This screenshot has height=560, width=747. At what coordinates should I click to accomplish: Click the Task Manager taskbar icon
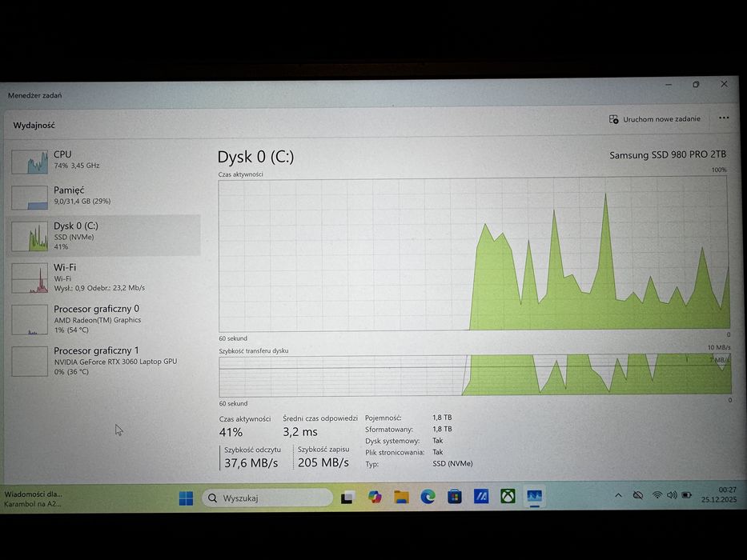coord(535,496)
